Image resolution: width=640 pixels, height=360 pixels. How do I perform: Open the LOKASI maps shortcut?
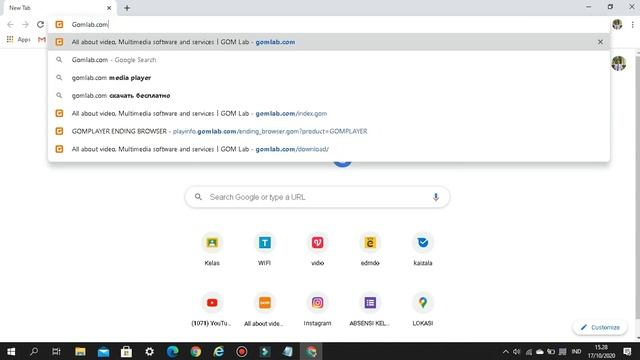tap(422, 309)
